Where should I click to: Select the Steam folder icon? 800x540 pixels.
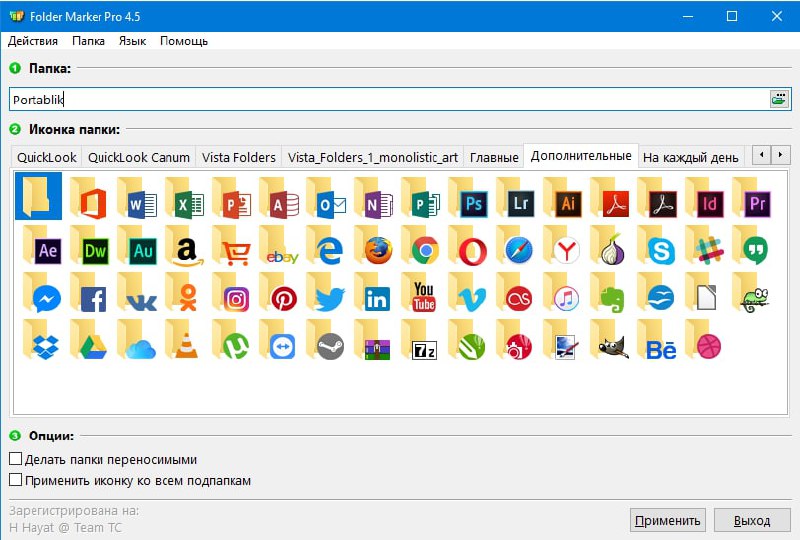[326, 340]
